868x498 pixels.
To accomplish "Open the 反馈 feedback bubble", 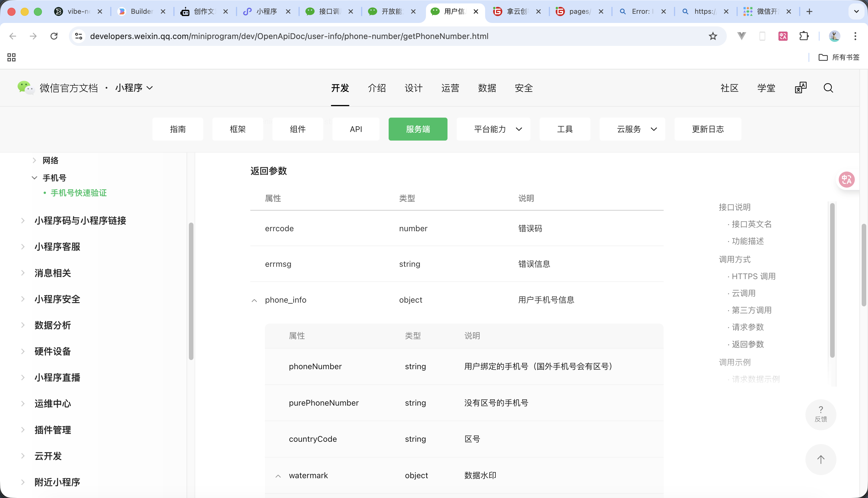I will click(821, 415).
